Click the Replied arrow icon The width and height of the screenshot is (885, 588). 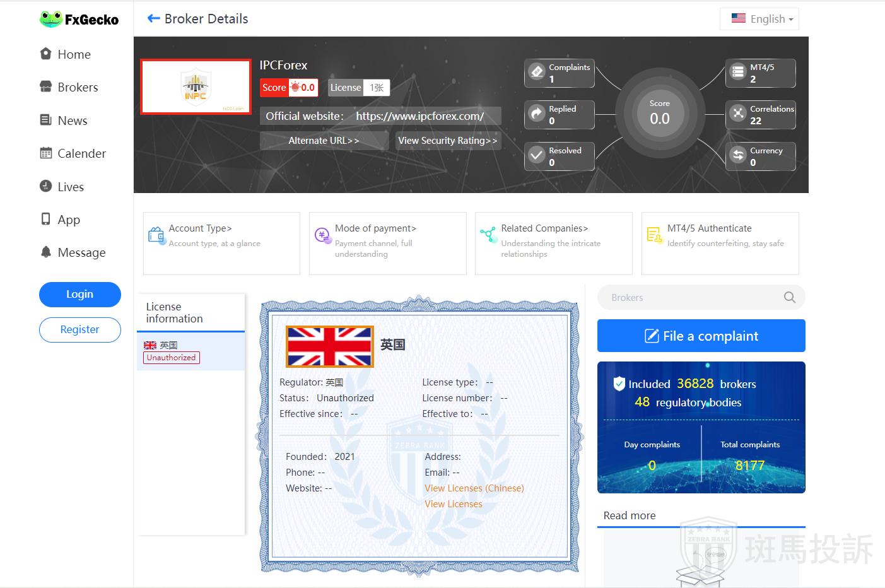point(537,114)
